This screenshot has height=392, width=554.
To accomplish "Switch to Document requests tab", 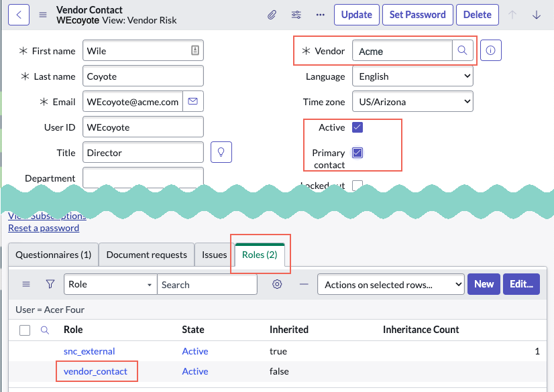I will (147, 255).
